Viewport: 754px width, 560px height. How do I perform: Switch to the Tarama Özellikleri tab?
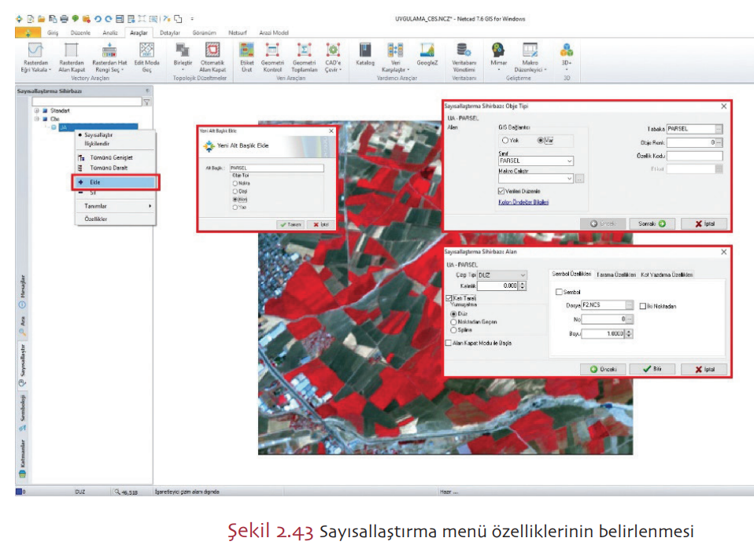point(615,274)
